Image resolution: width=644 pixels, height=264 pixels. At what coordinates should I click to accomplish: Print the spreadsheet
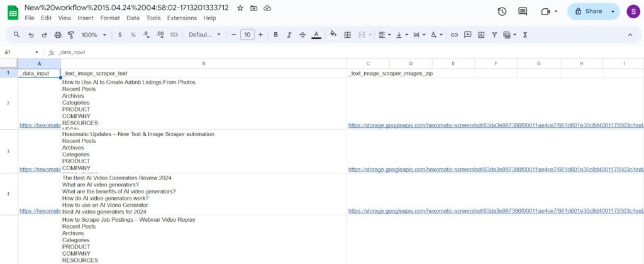click(58, 35)
